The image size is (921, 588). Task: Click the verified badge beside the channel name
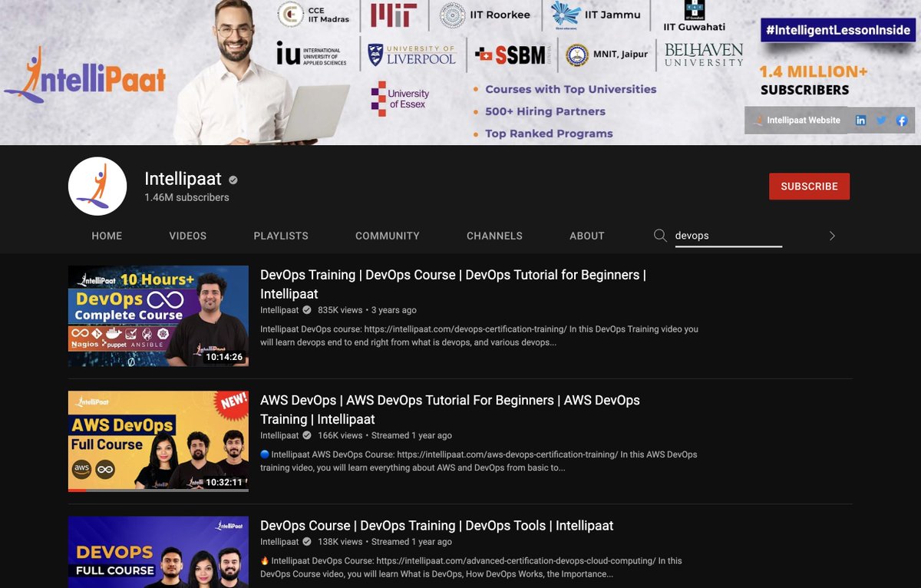click(233, 180)
